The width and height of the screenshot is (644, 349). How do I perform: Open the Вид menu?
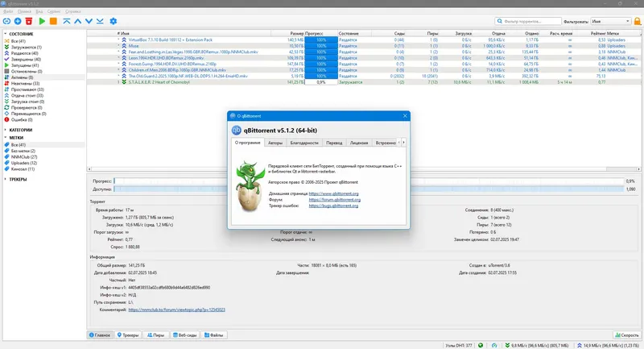[x=39, y=11]
